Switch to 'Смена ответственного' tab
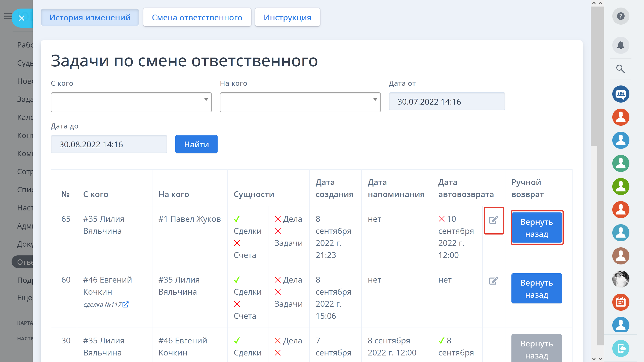The height and width of the screenshot is (362, 644). (x=197, y=17)
